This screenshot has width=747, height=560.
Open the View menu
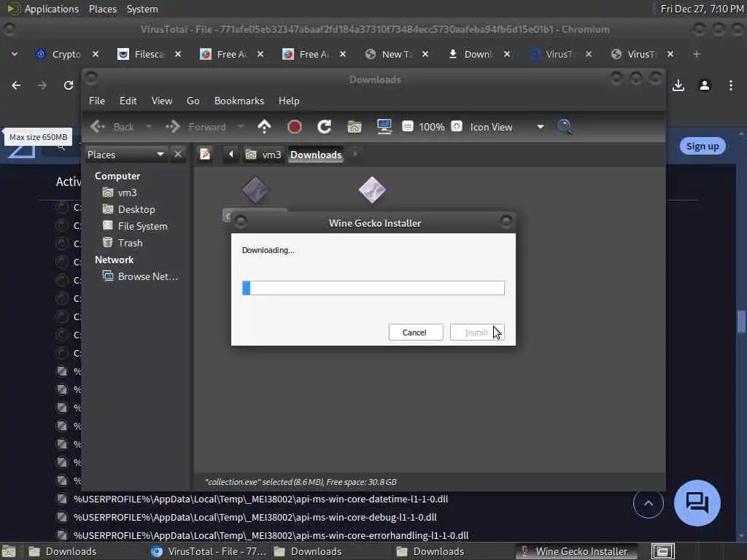(161, 101)
